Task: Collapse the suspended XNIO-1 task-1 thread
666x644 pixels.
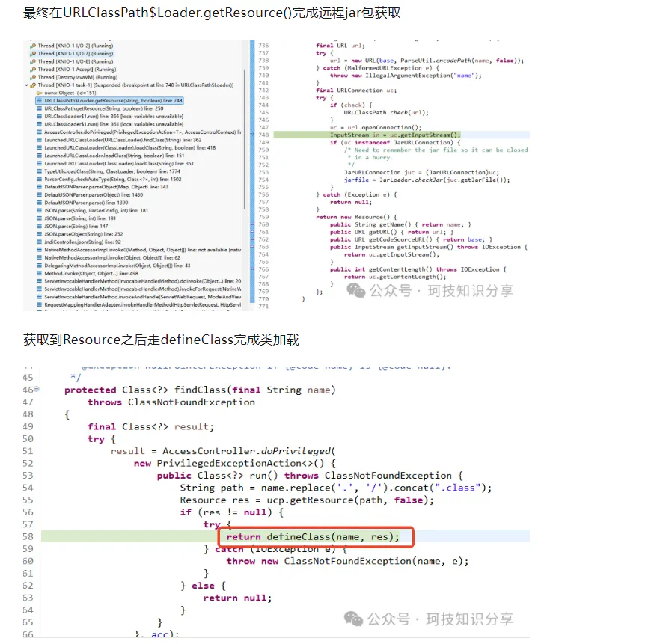Action: 26,85
